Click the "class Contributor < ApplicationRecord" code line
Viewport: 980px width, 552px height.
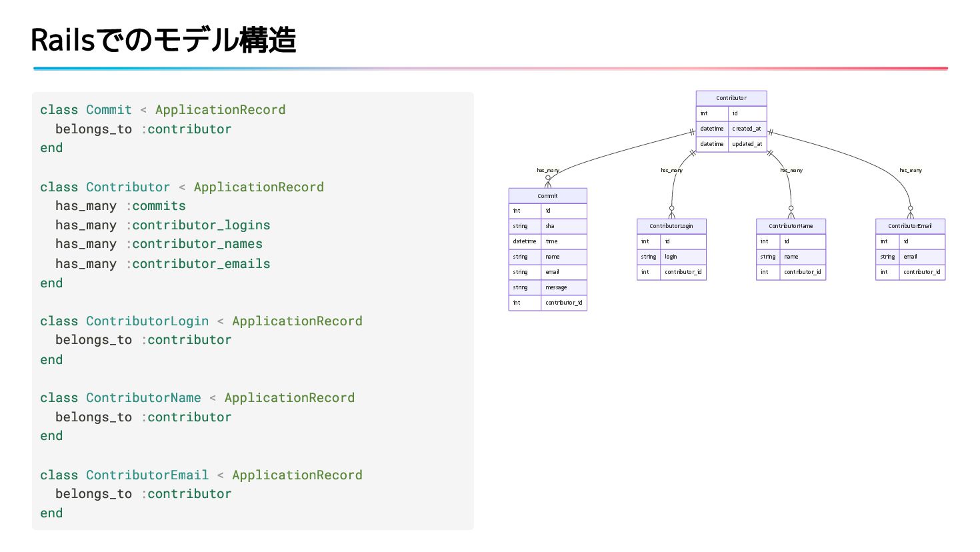(182, 187)
